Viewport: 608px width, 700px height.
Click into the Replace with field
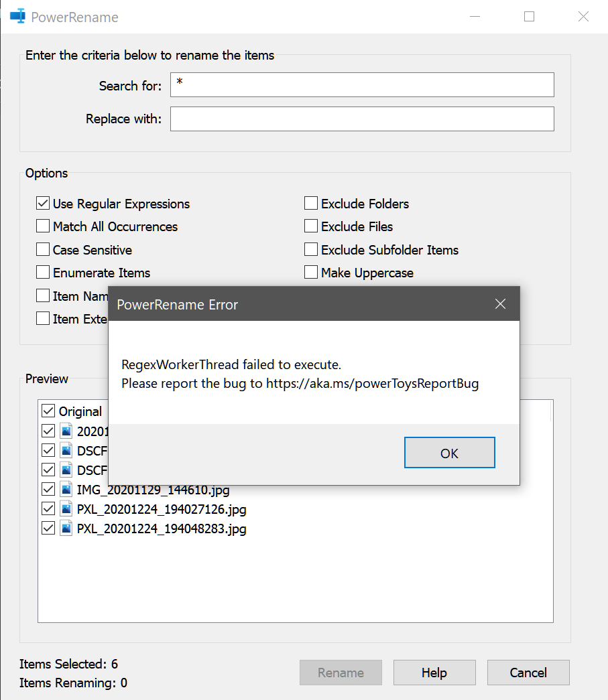pos(362,119)
